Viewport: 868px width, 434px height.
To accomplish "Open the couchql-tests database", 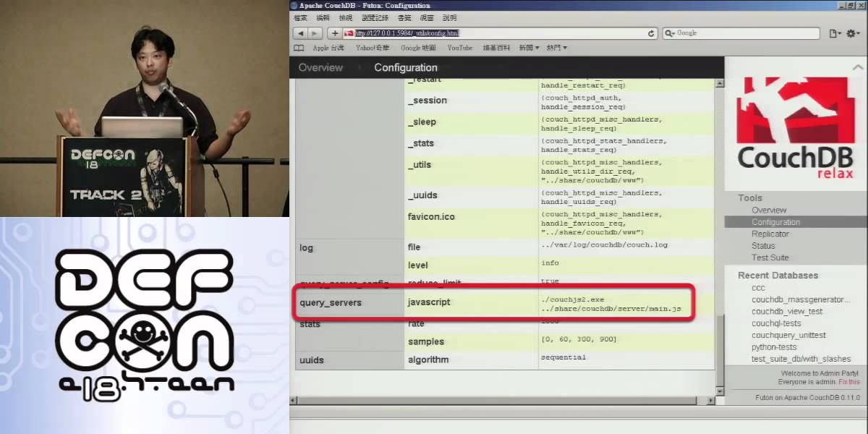I will click(x=776, y=323).
